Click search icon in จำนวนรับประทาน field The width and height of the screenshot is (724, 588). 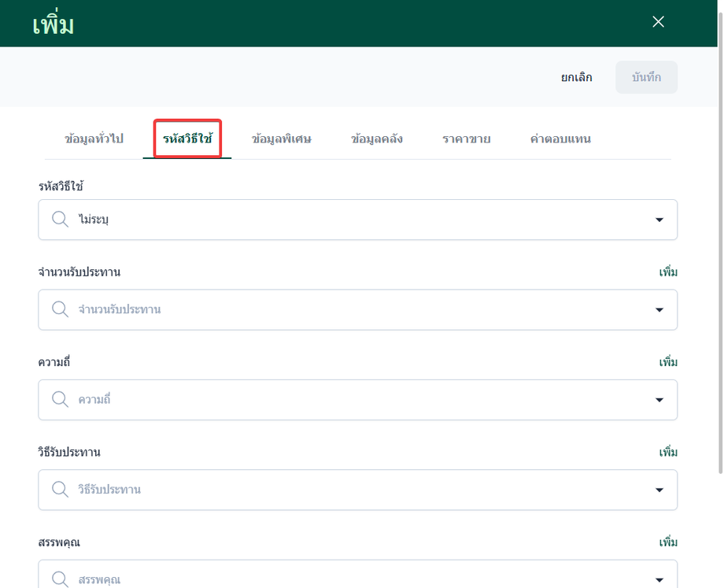point(60,309)
